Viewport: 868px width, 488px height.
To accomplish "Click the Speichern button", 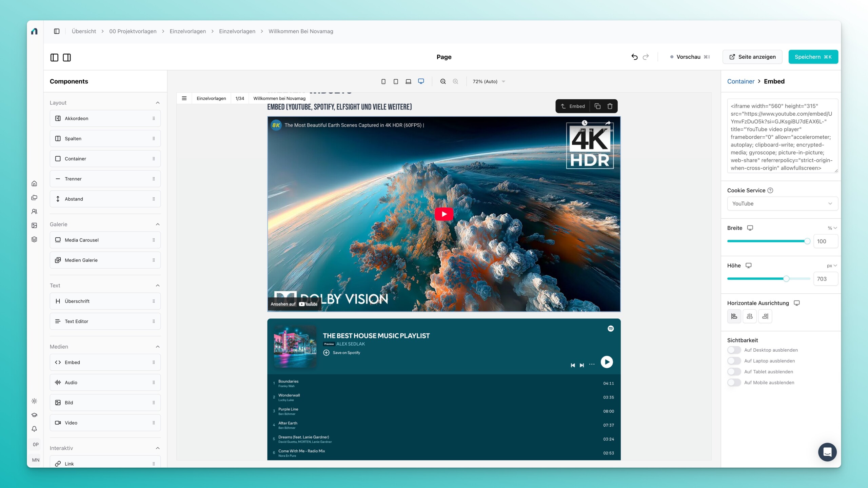I will [813, 57].
